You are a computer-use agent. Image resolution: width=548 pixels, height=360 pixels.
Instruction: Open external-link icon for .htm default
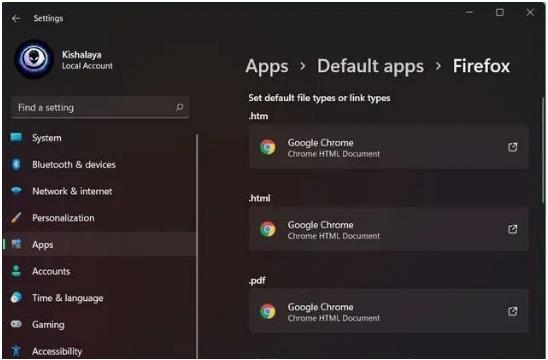click(512, 147)
